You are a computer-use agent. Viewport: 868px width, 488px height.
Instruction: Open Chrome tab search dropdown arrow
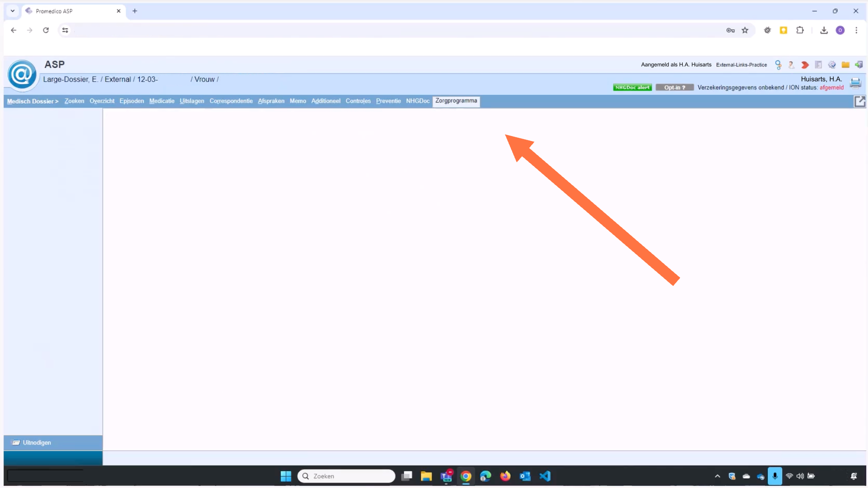[x=13, y=11]
